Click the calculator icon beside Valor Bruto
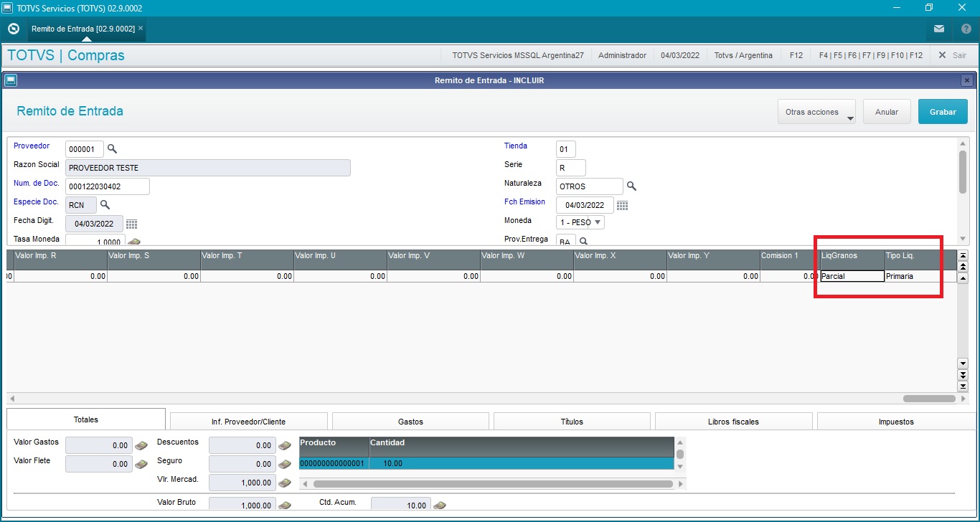The height and width of the screenshot is (522, 980). pos(285,505)
